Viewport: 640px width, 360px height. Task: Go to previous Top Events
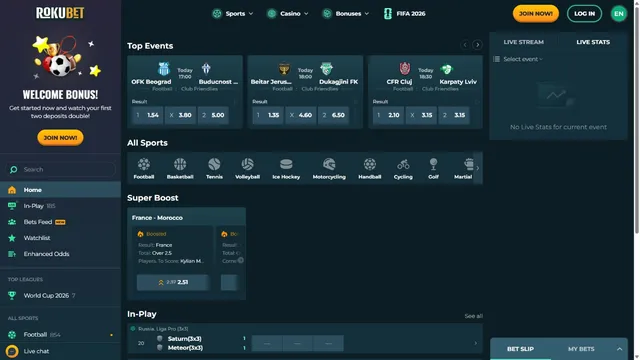coord(464,44)
